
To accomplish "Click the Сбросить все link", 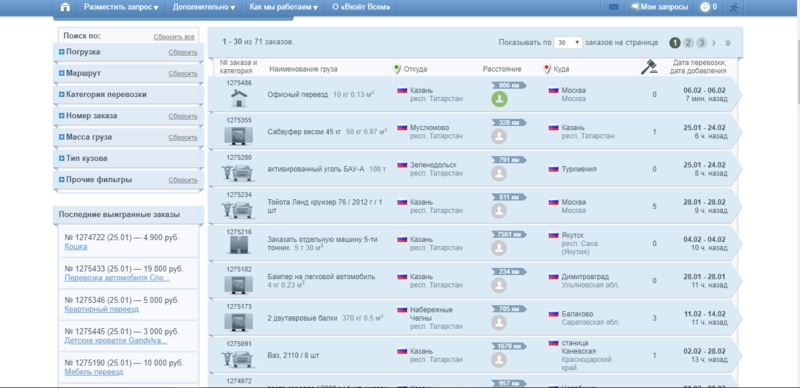I will click(x=174, y=37).
